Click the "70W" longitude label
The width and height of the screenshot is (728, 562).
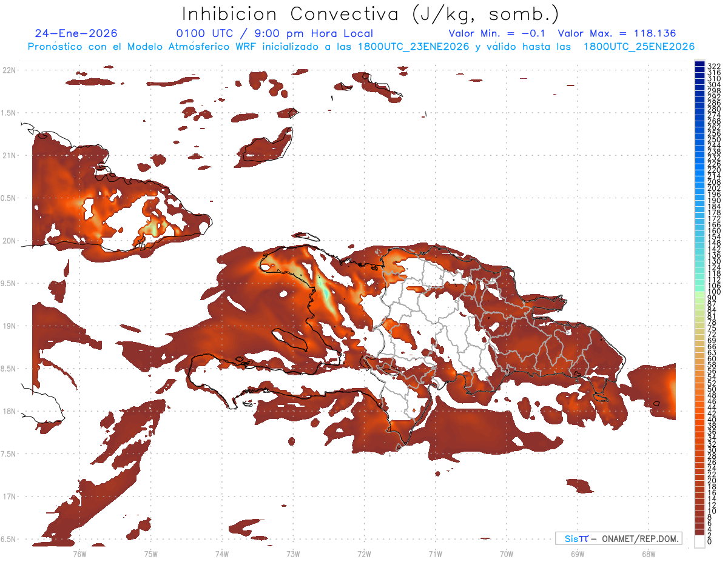tap(506, 554)
